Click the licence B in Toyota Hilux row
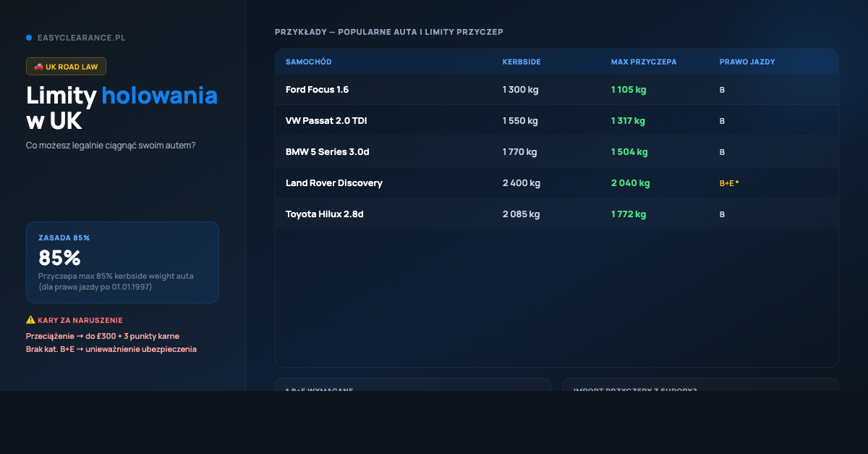Viewport: 868px width, 454px height. click(x=722, y=214)
